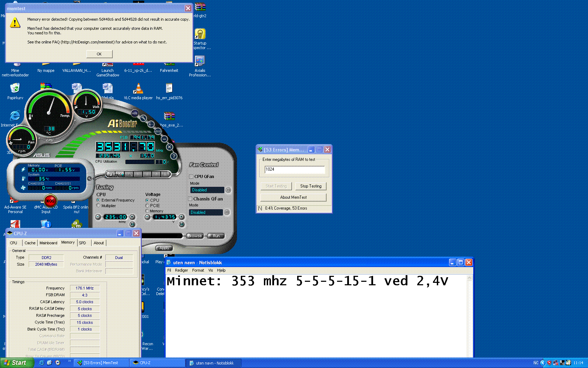This screenshot has height=368, width=588.
Task: Click the ASUS logo round button
Action: (158, 131)
